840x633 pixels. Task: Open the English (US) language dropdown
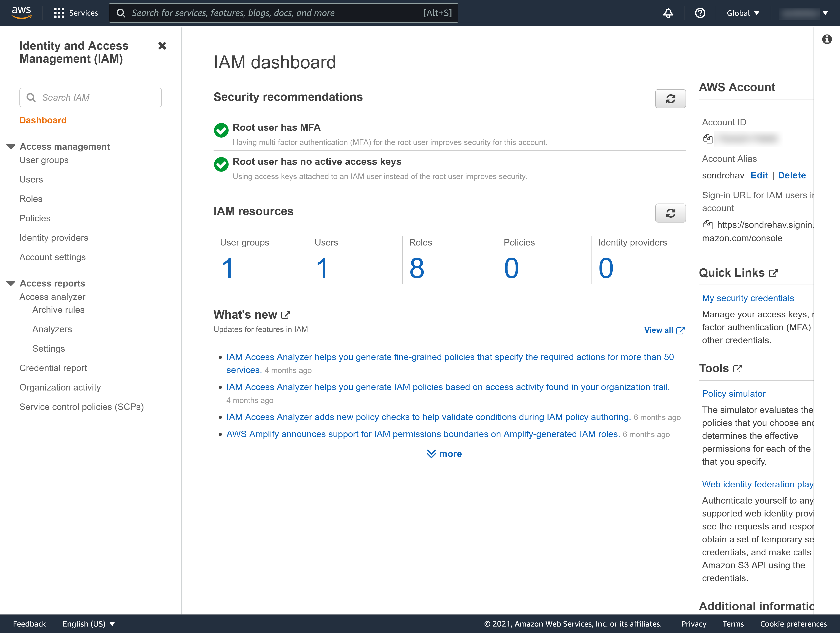[x=88, y=624]
